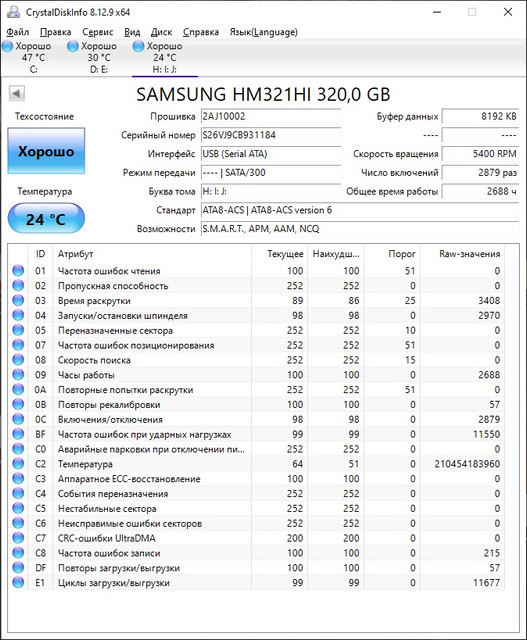Click status icon for 01 Частота ошибок чтения
527x640 pixels.
[x=18, y=271]
